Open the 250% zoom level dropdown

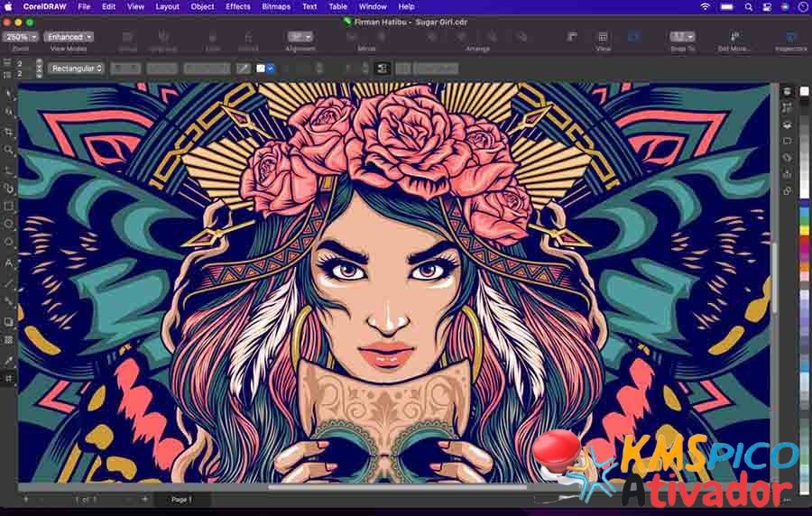point(21,37)
